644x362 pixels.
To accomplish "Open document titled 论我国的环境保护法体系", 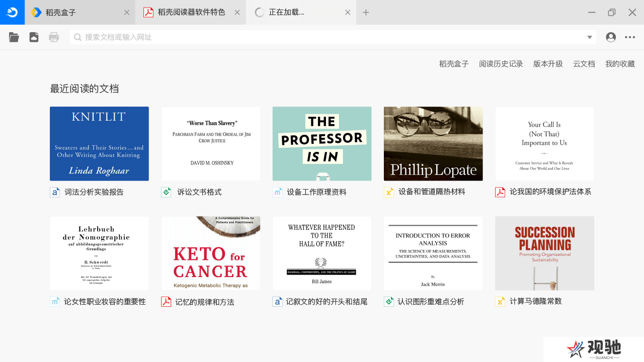I will [x=550, y=192].
